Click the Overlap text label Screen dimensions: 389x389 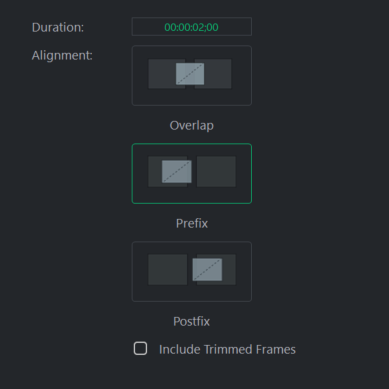click(x=192, y=126)
